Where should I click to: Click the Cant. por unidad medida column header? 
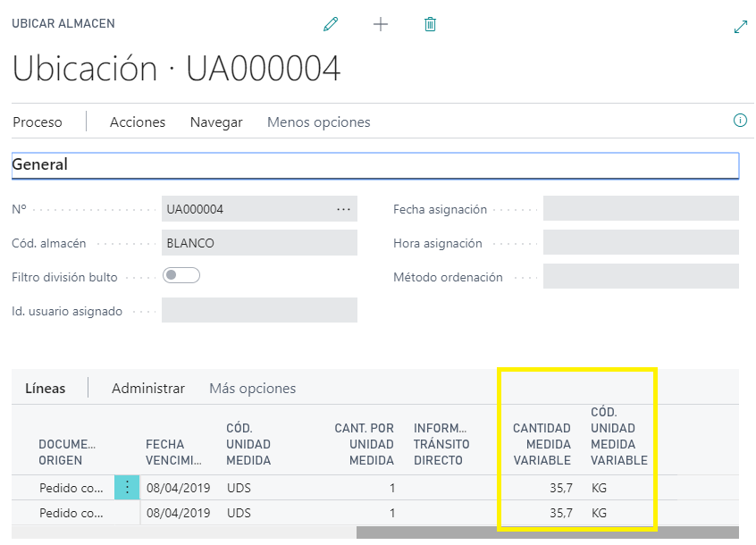pyautogui.click(x=364, y=444)
